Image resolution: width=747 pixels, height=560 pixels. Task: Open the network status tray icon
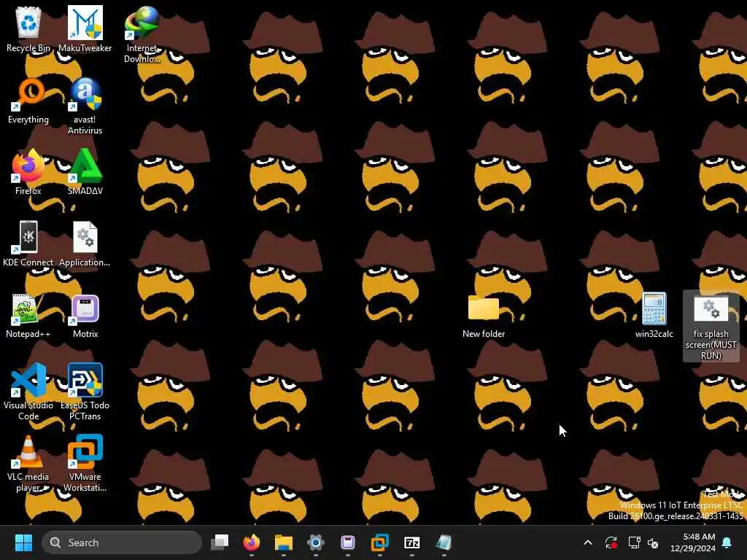634,542
